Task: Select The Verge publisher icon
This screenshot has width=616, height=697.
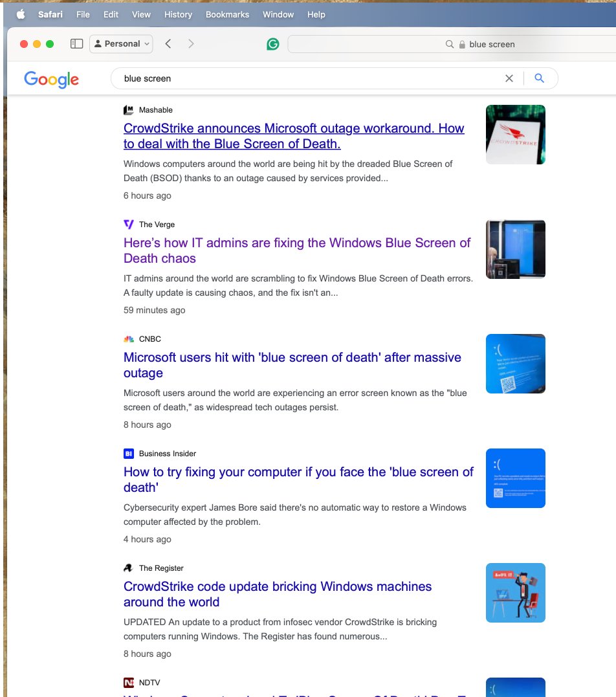Action: coord(127,224)
